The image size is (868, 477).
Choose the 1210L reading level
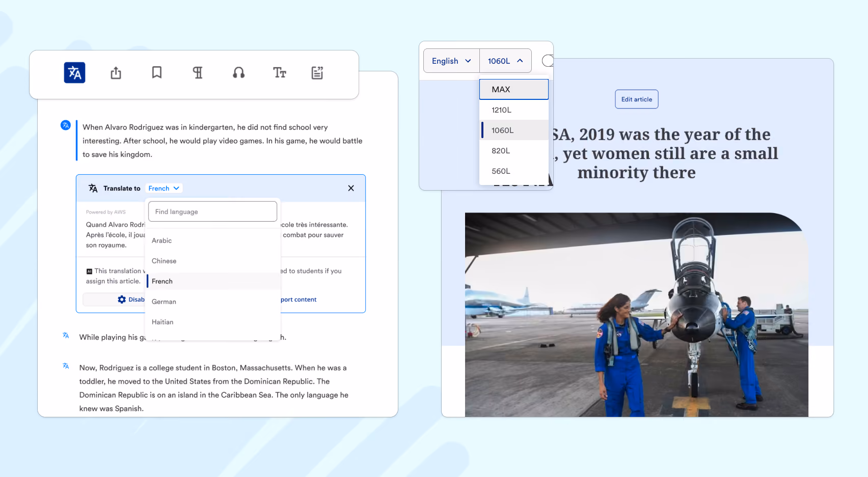pyautogui.click(x=514, y=110)
